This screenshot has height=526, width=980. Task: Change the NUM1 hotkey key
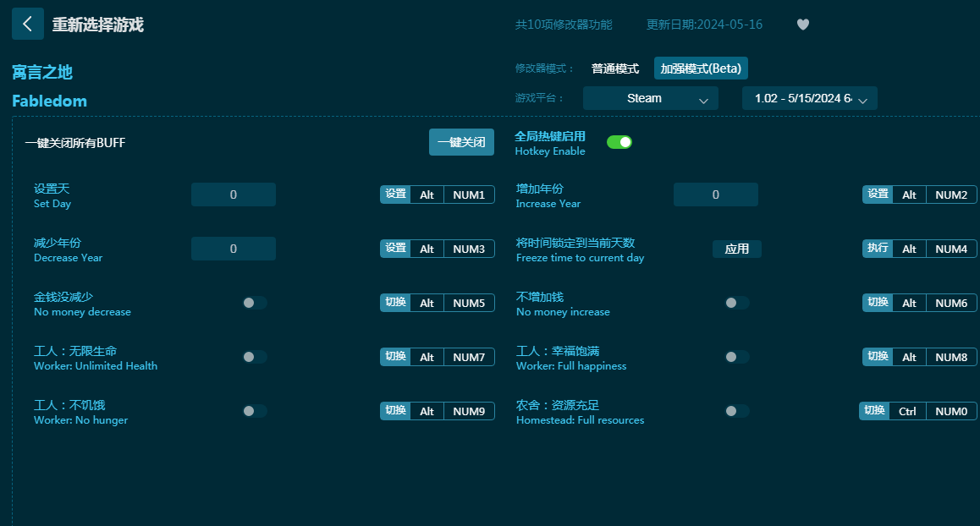pyautogui.click(x=469, y=195)
